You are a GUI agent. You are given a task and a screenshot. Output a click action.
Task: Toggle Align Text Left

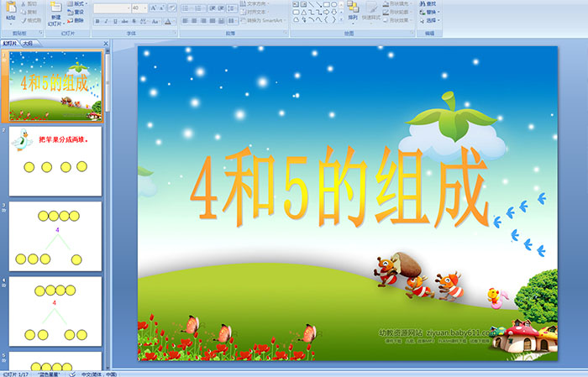point(186,21)
